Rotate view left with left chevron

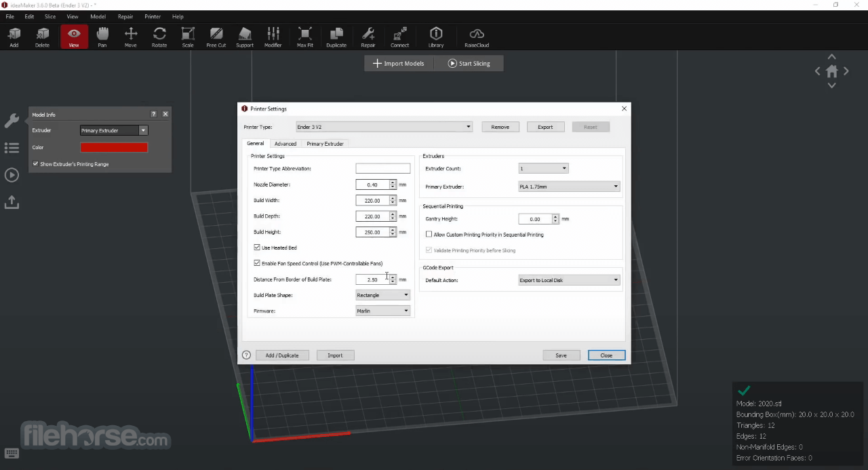pos(818,71)
